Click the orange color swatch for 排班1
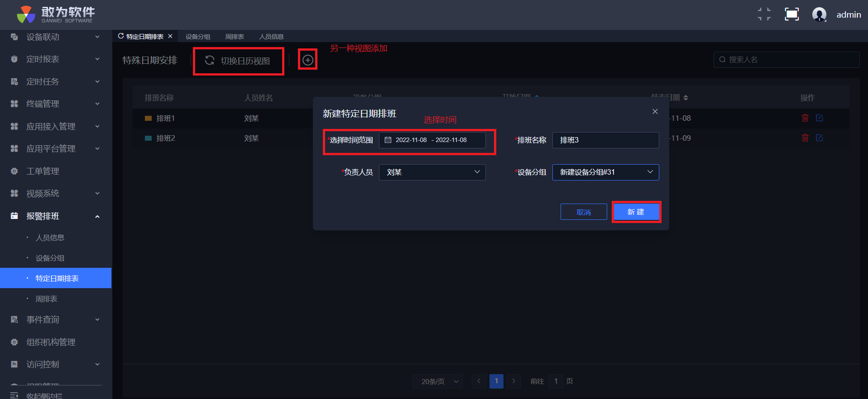Image resolution: width=868 pixels, height=399 pixels. [x=148, y=119]
